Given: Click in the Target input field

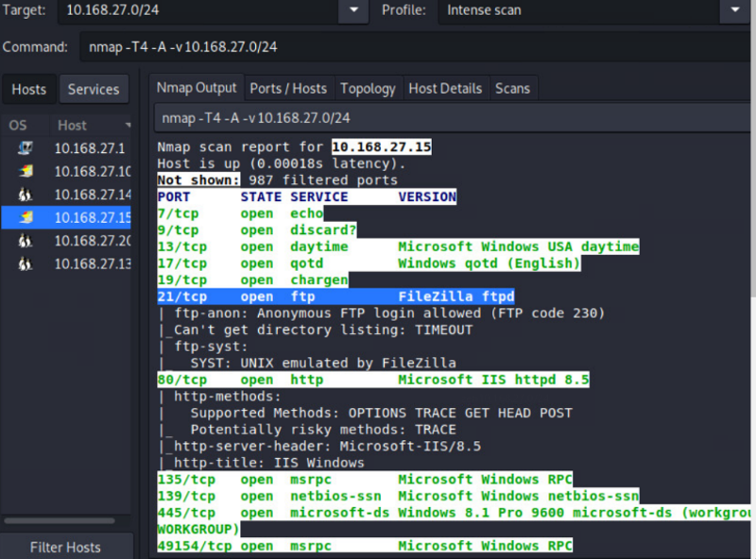Looking at the screenshot, I should [x=198, y=10].
